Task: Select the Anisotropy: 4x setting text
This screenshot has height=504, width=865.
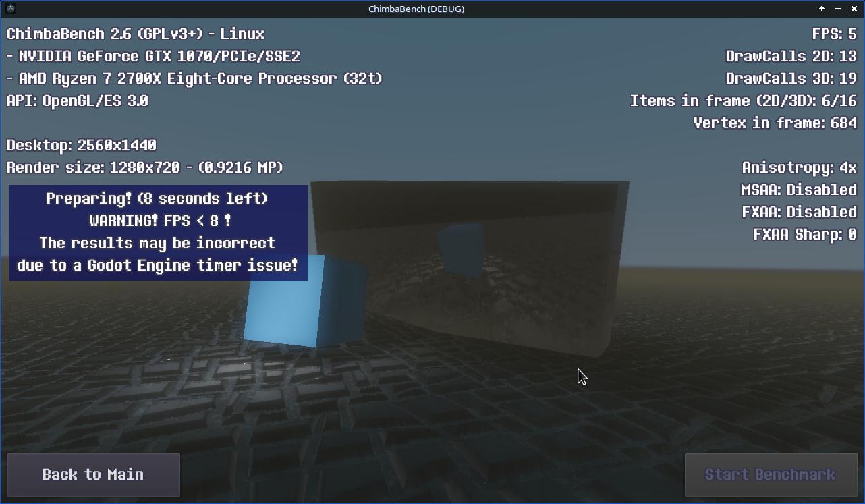Action: click(x=800, y=167)
